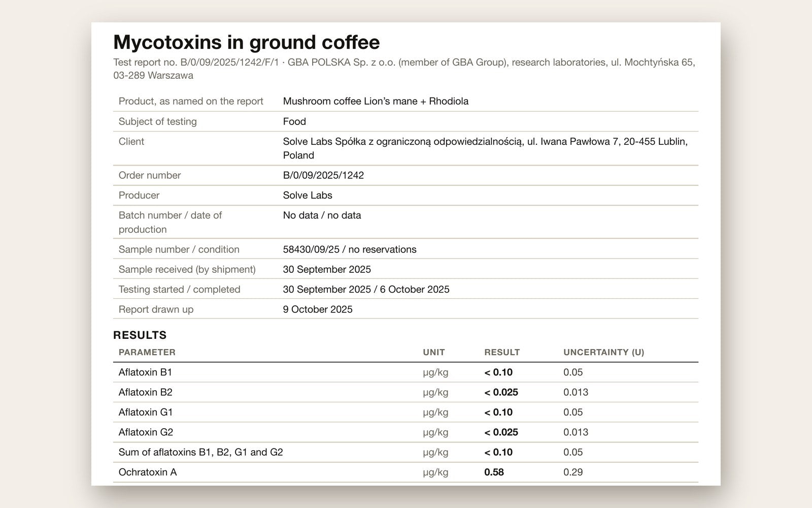Click Aflatoxin B1 result '< 0.10'
Viewport: 812px width, 508px height.
coord(498,372)
